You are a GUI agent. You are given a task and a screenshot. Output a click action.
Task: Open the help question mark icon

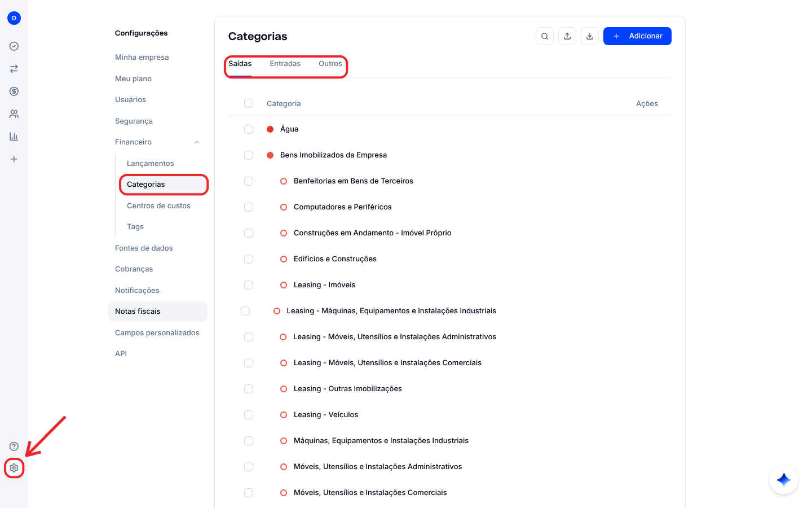pos(14,446)
